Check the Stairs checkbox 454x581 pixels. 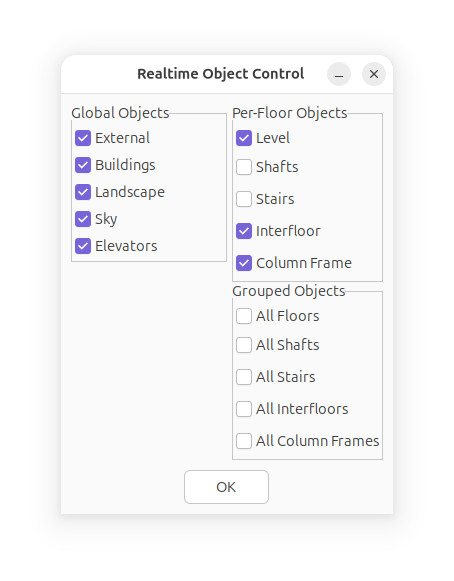click(244, 199)
